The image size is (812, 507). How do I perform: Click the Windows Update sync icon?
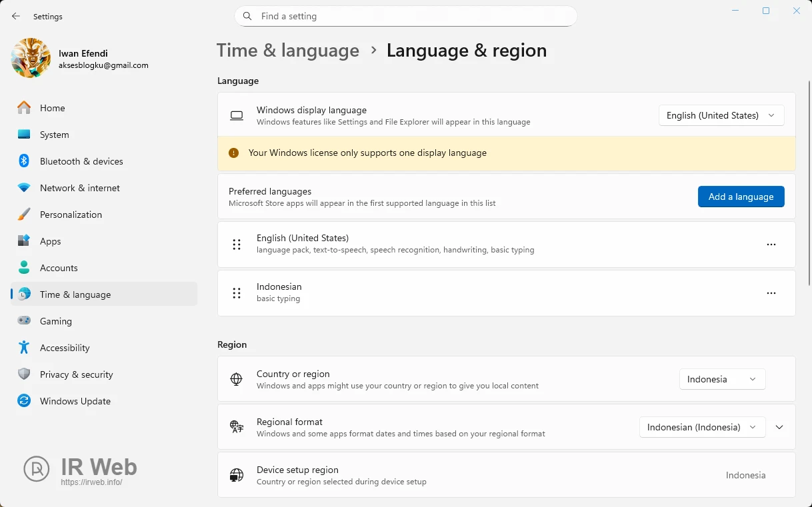point(24,401)
